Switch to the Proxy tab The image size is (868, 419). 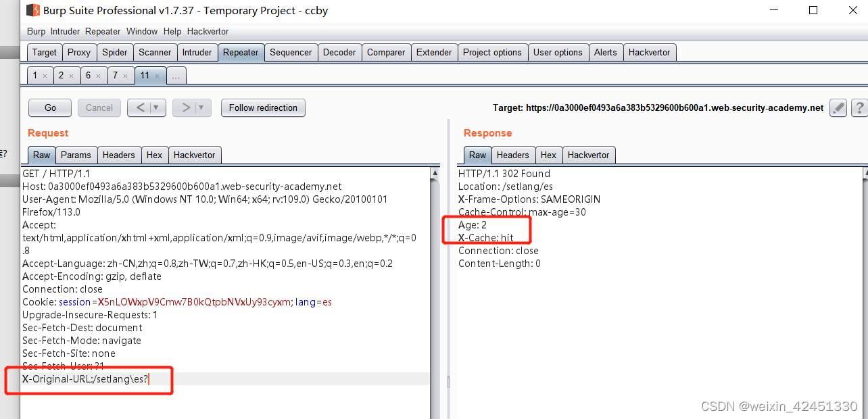pyautogui.click(x=79, y=53)
